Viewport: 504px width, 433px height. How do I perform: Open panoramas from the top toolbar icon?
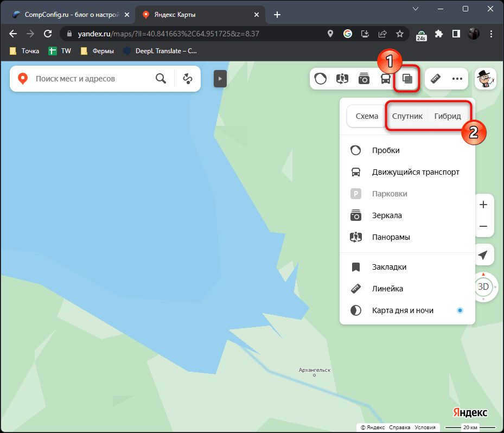click(342, 79)
